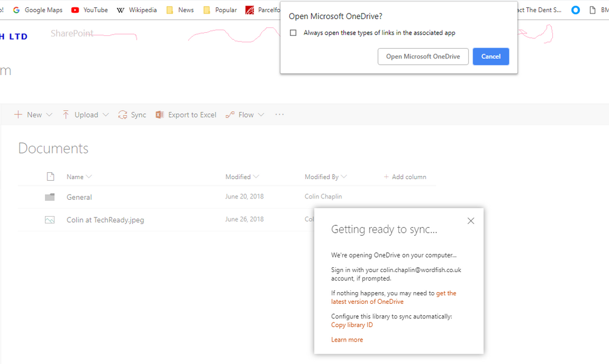Viewport: 609px width, 364px height.
Task: Click the Upload toolbar label
Action: [x=86, y=115]
